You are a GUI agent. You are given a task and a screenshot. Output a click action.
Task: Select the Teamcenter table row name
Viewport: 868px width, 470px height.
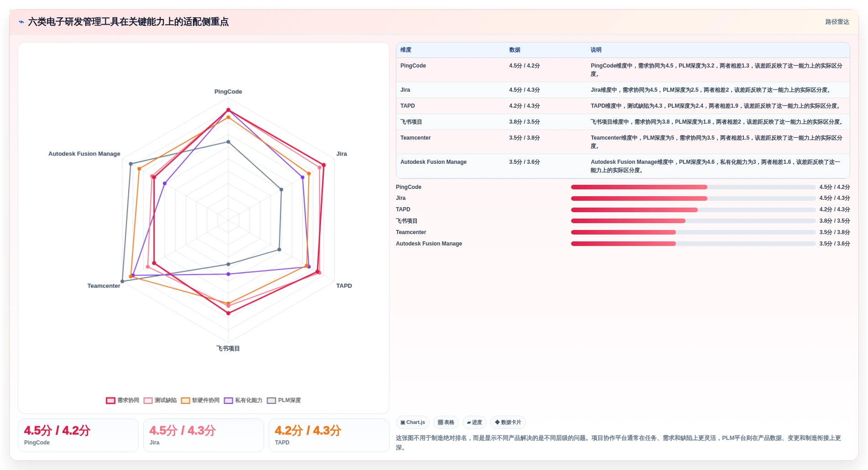[x=416, y=138]
